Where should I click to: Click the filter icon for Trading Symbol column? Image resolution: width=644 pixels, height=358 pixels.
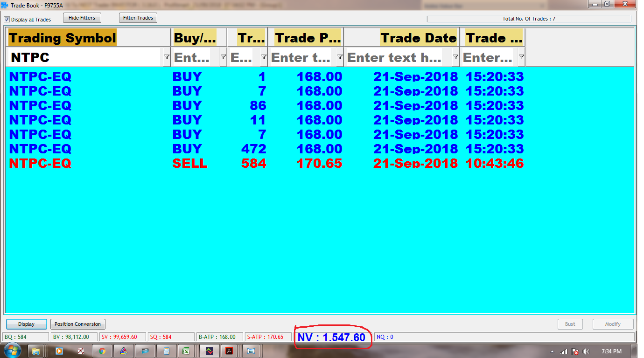(x=167, y=57)
